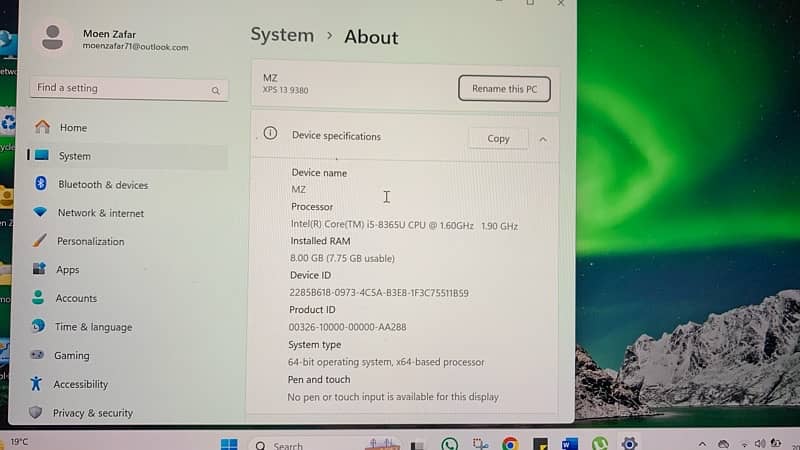Go to Network & internet settings
This screenshot has height=450, width=800.
click(100, 213)
